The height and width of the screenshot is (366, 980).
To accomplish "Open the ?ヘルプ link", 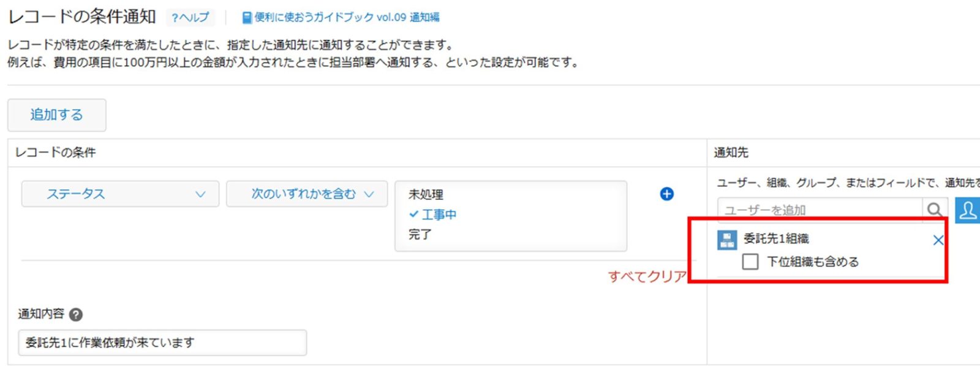I will click(190, 17).
